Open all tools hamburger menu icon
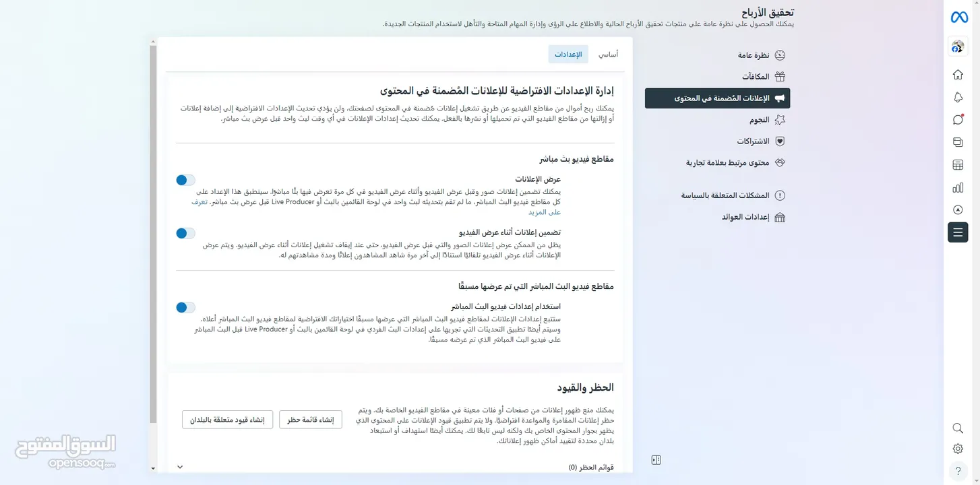 pos(958,232)
